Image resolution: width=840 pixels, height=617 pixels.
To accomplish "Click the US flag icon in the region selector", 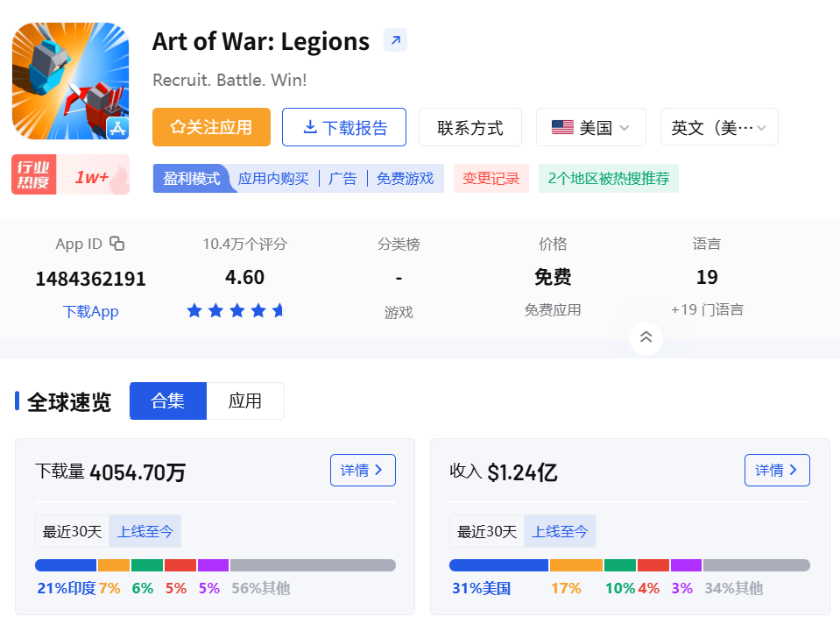I will tap(561, 126).
